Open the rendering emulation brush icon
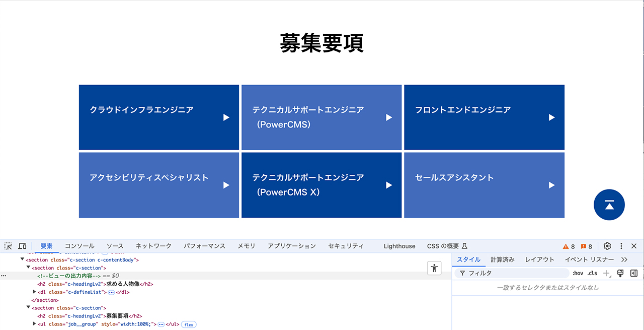 pos(620,273)
